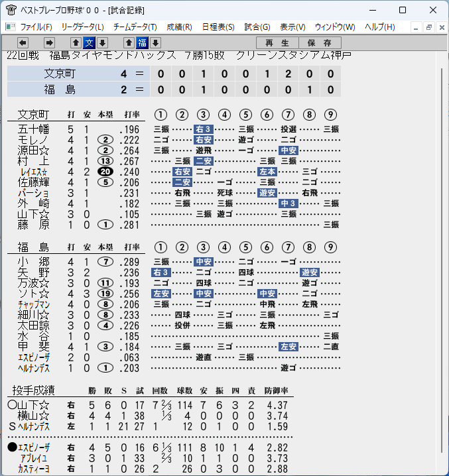Click the left arrow previous game button
Screen dimensions: 449x476
pyautogui.click(x=23, y=43)
